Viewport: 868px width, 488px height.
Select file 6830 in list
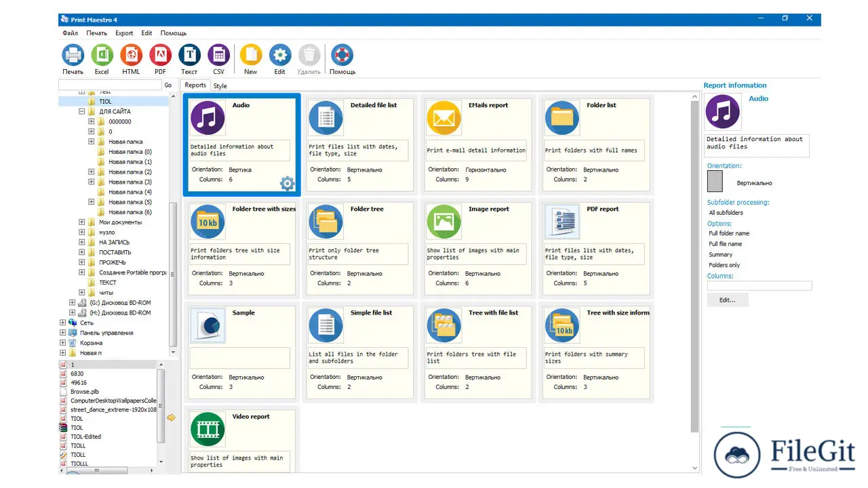tap(77, 374)
